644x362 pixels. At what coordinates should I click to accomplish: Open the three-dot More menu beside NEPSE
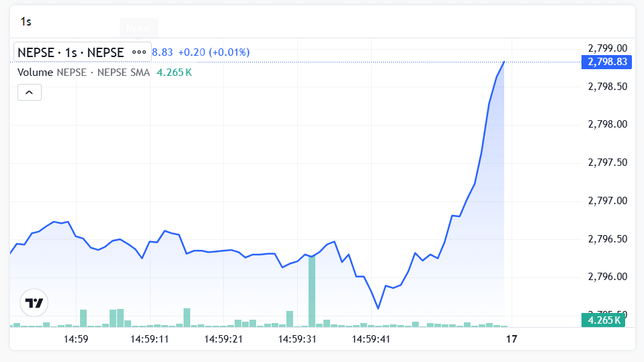click(x=139, y=52)
